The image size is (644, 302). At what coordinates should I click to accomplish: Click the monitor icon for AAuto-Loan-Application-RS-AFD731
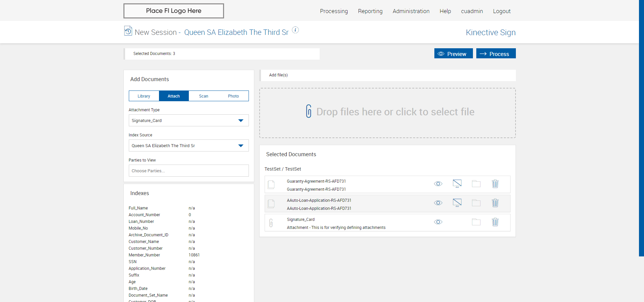(457, 203)
